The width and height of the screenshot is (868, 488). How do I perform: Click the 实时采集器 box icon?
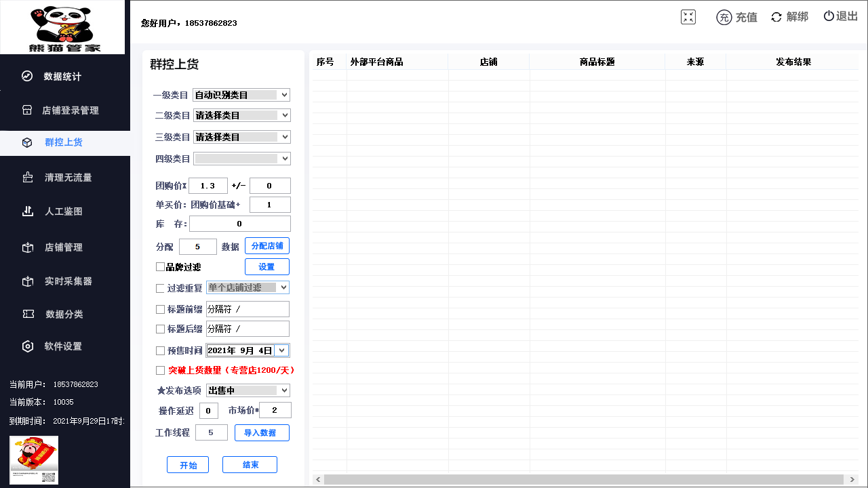coord(28,281)
